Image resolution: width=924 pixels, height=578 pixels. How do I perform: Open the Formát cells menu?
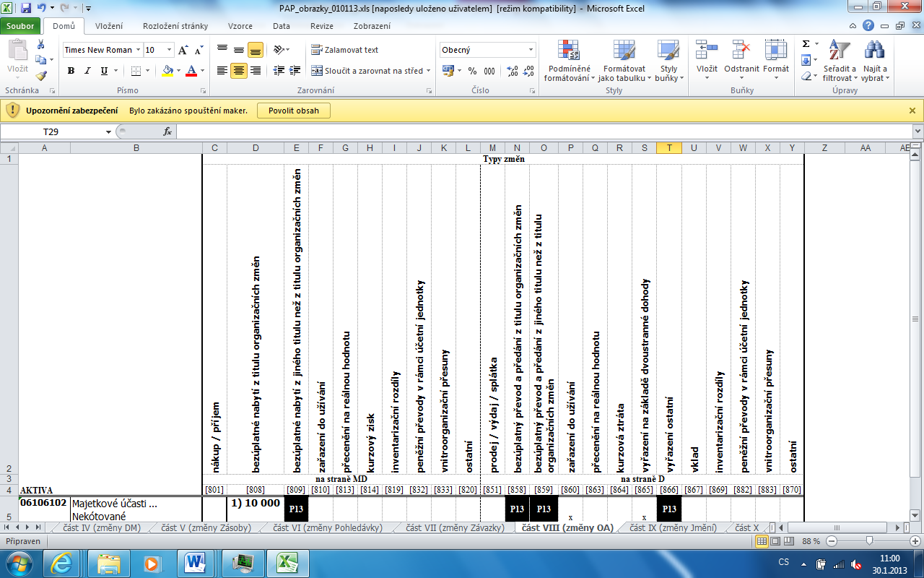(x=776, y=61)
